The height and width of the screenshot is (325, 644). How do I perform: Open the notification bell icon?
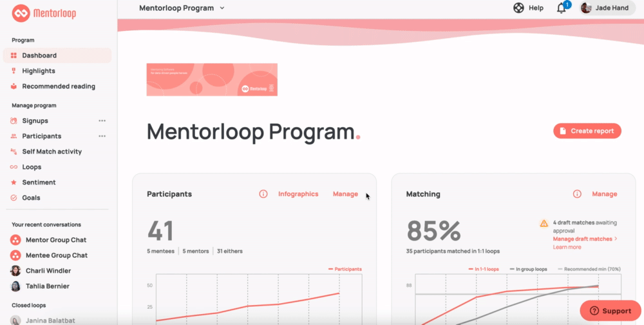pyautogui.click(x=562, y=8)
